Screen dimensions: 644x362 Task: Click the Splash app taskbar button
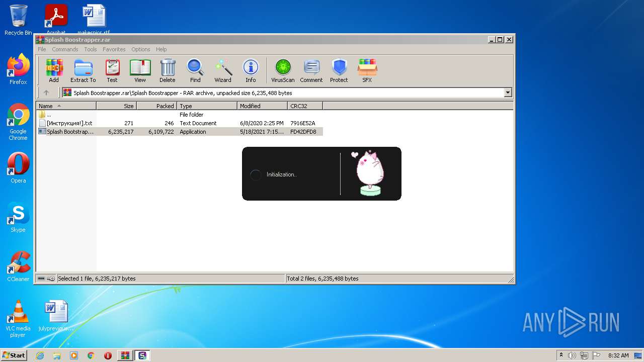click(x=142, y=355)
